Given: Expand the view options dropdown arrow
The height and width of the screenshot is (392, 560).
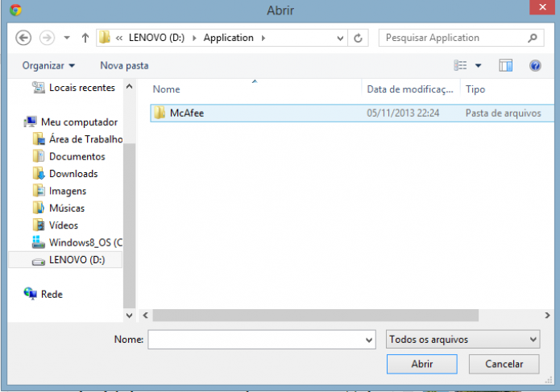Looking at the screenshot, I should (x=478, y=66).
